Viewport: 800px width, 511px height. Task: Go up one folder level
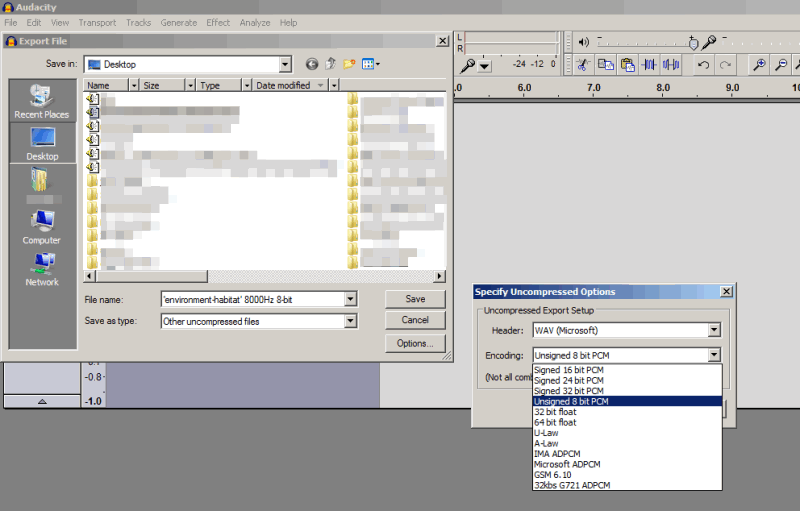coord(330,64)
